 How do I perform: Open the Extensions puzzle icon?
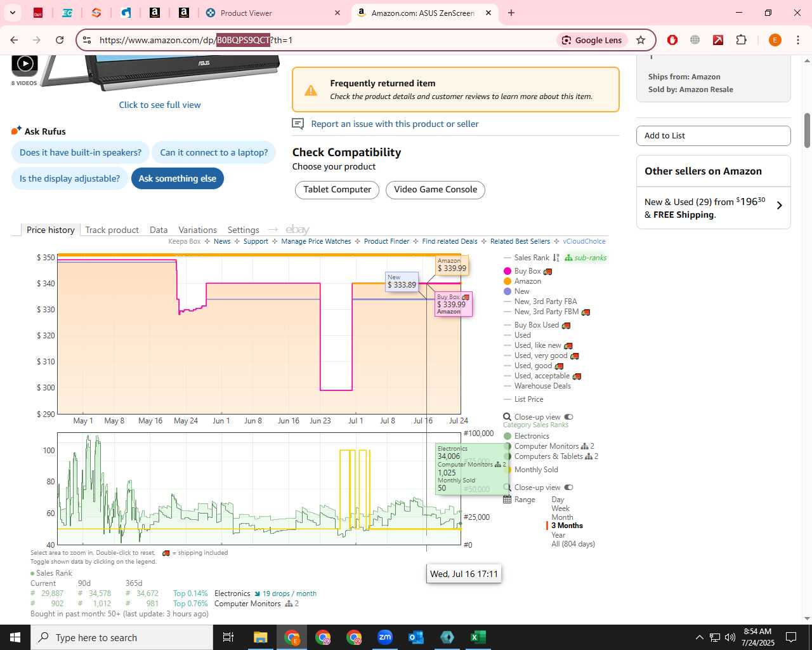click(741, 40)
